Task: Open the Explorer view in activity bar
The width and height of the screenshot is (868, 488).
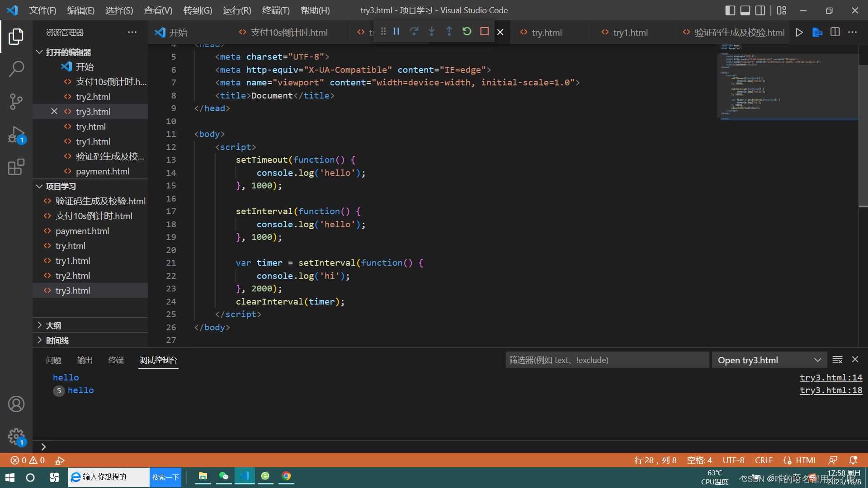Action: (x=16, y=36)
